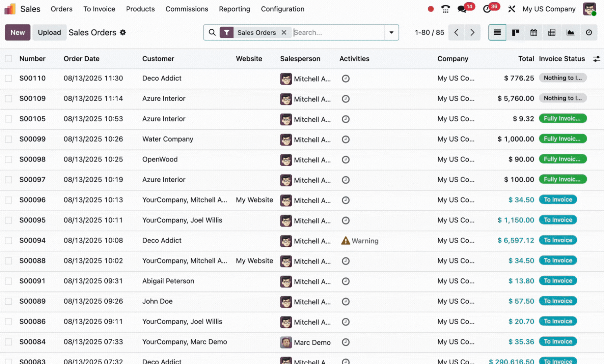Screen dimensions: 604x364
Task: Open the To Invoice menu
Action: point(99,9)
